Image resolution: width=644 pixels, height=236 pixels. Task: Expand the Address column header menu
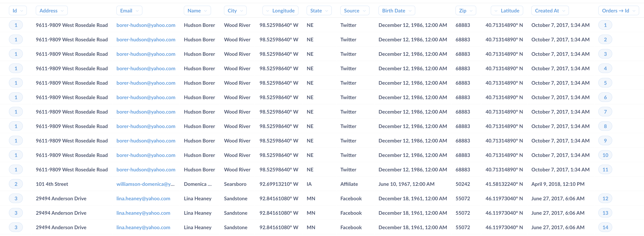point(62,11)
